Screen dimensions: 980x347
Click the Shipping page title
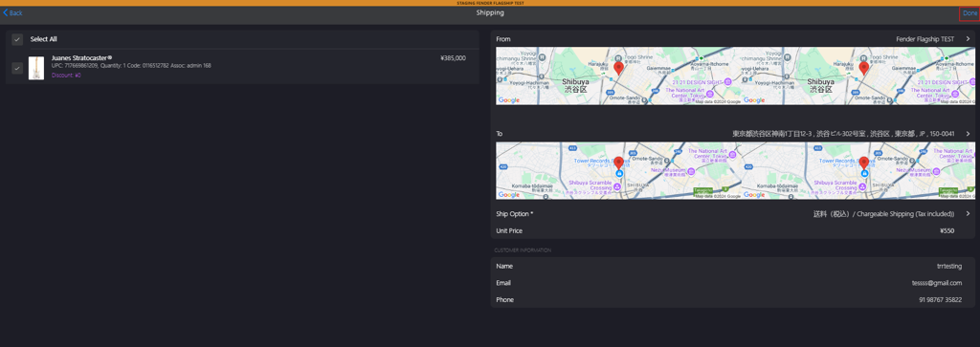click(x=490, y=13)
